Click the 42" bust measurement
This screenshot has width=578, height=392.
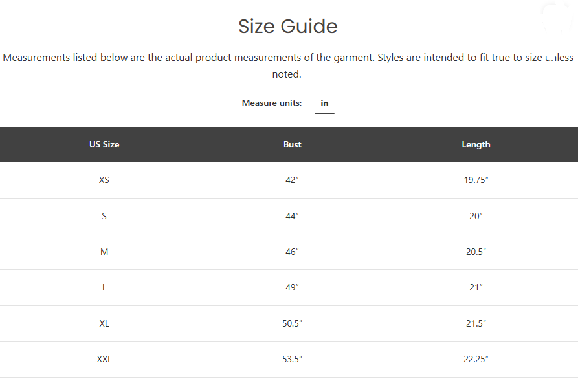[x=292, y=180]
